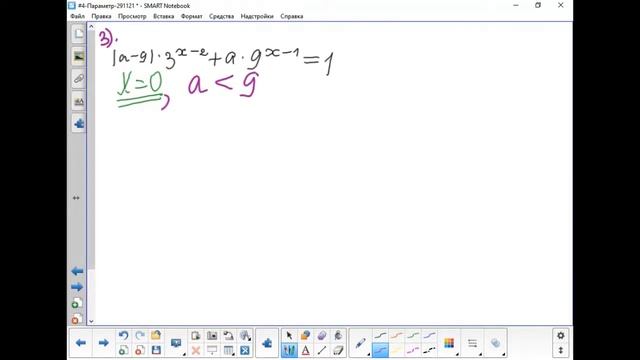Select the yellow highlighter pen style
This screenshot has width=640, height=360.
click(x=396, y=350)
